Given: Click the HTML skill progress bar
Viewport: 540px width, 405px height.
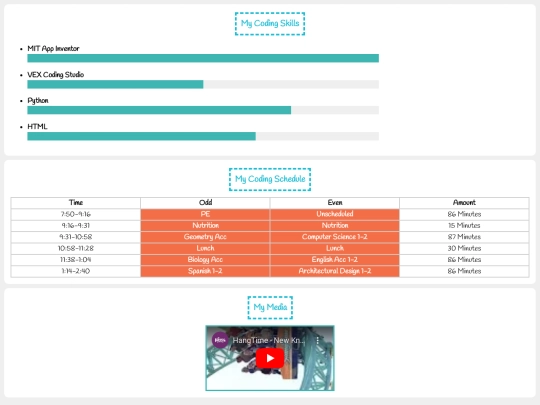Looking at the screenshot, I should click(x=203, y=136).
